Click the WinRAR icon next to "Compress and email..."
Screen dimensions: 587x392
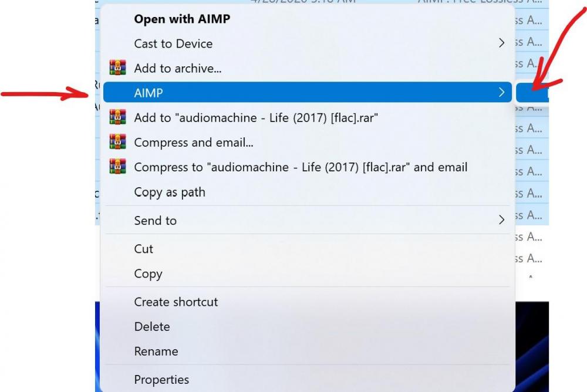click(x=118, y=141)
